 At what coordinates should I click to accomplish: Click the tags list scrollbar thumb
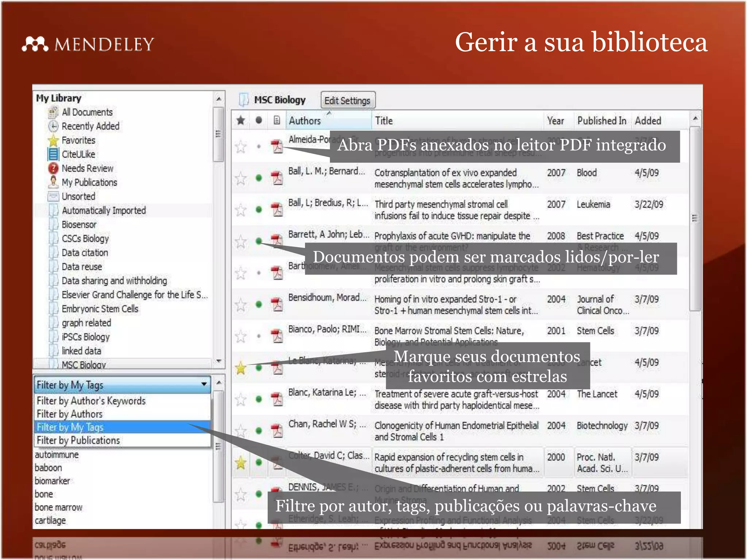point(218,446)
